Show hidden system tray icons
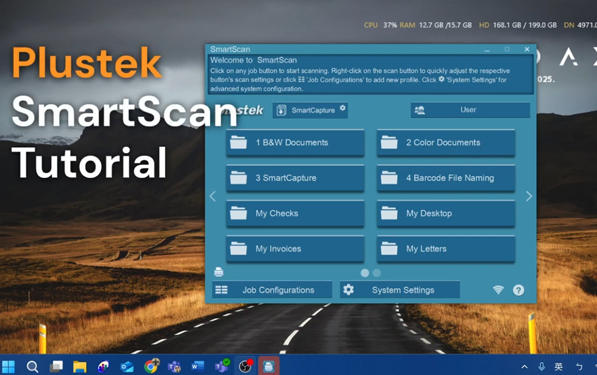The height and width of the screenshot is (375, 597). (524, 367)
